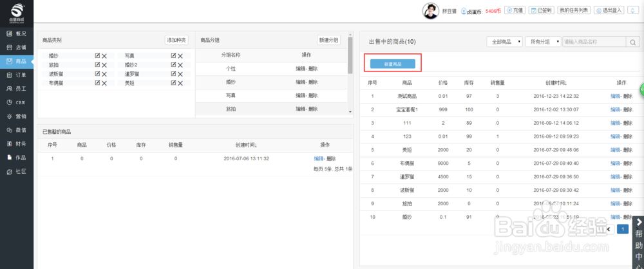Edit the 波斯猫 category with pencil icon
The width and height of the screenshot is (644, 269).
(97, 73)
